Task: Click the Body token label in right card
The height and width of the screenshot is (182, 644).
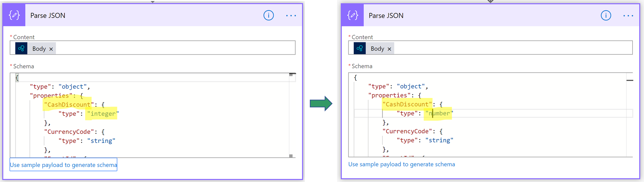Action: (377, 49)
